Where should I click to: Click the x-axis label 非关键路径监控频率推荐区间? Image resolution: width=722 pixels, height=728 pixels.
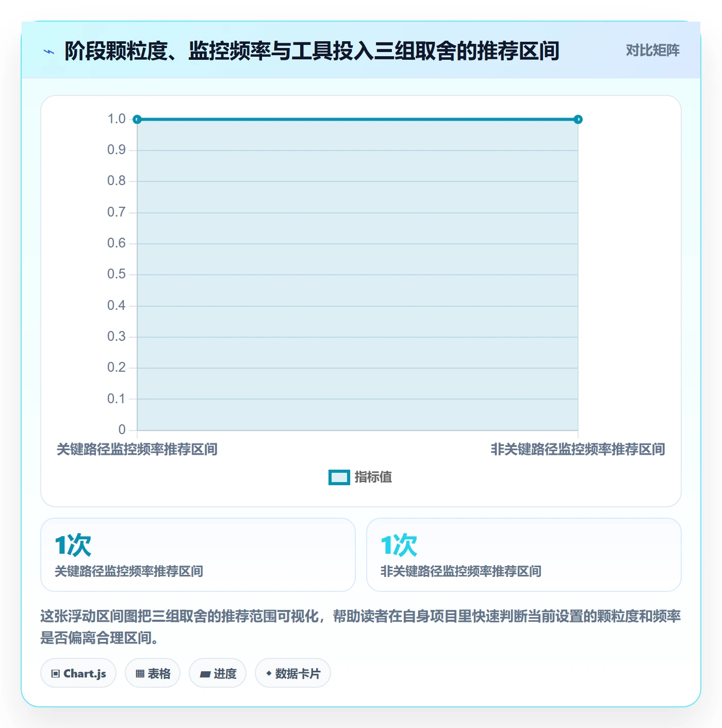tap(578, 450)
